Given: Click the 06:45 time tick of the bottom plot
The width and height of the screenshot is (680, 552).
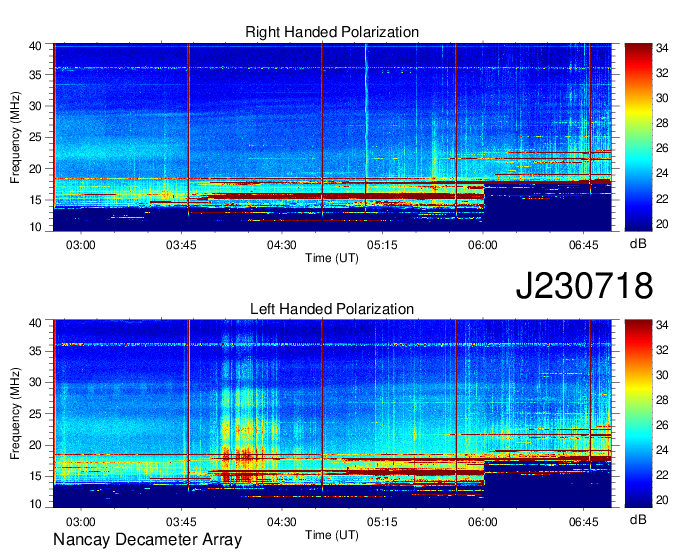Looking at the screenshot, I should coord(584,522).
